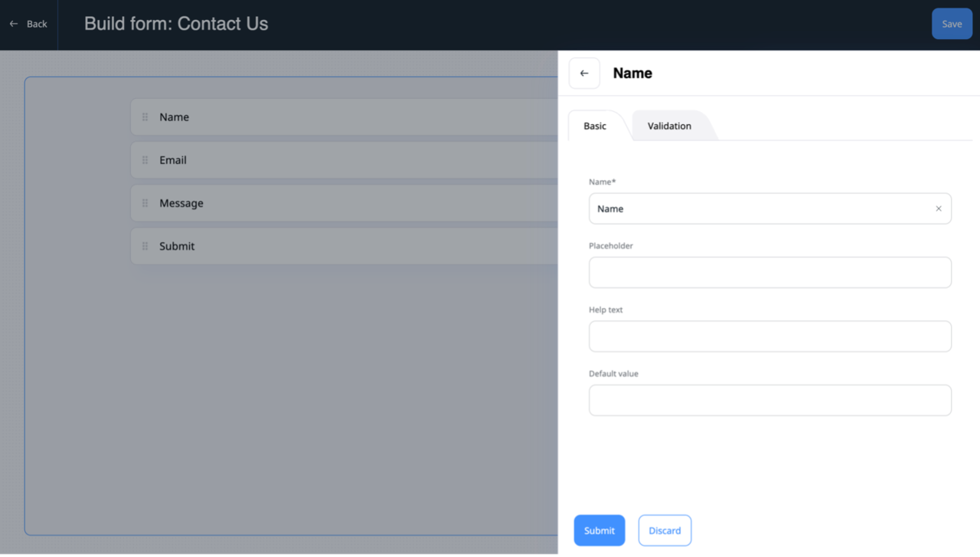Click the Default value input field
The height and width of the screenshot is (557, 980).
[770, 400]
